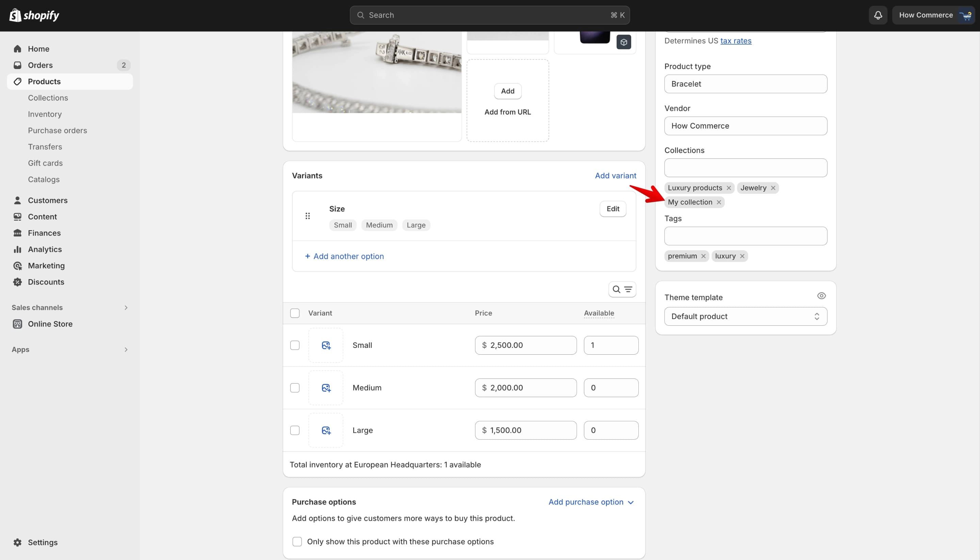The image size is (980, 560).
Task: Open Products in the sidebar
Action: [70, 82]
